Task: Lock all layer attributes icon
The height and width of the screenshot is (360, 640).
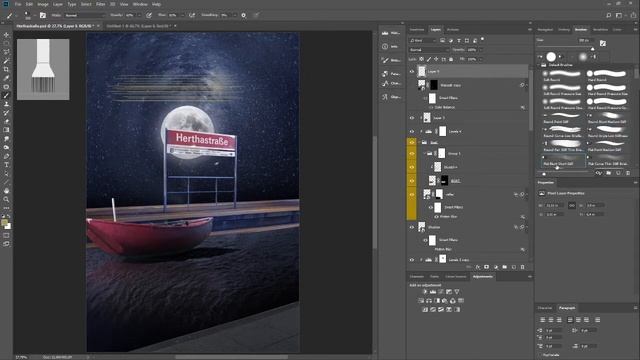Action: pyautogui.click(x=451, y=59)
